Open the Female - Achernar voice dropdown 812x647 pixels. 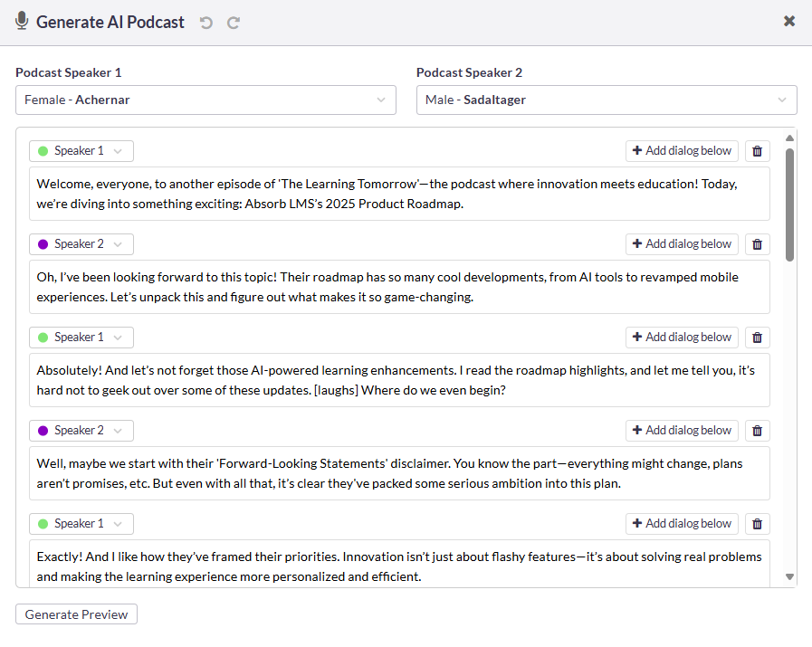tap(205, 100)
